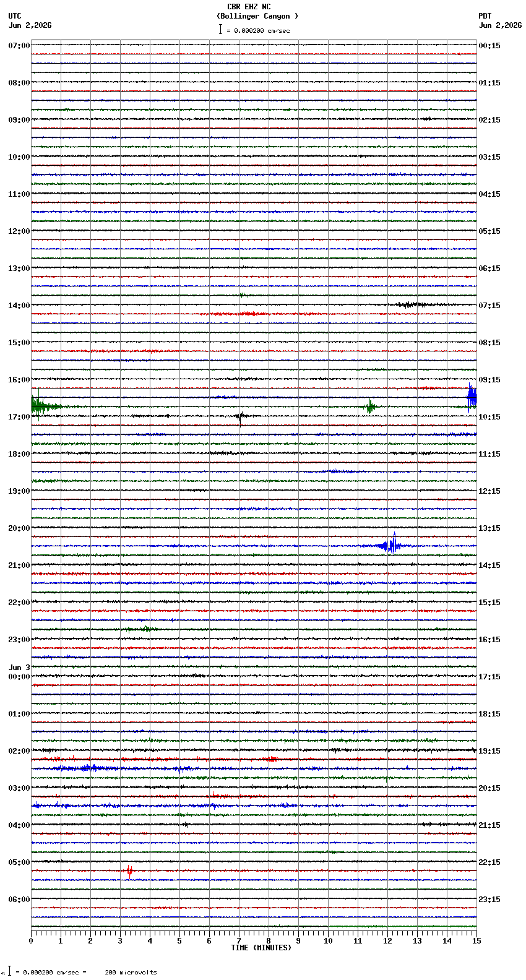Screen dimensions: 526x980
Task: Click the 'PDT' header label
Action: click(x=485, y=16)
